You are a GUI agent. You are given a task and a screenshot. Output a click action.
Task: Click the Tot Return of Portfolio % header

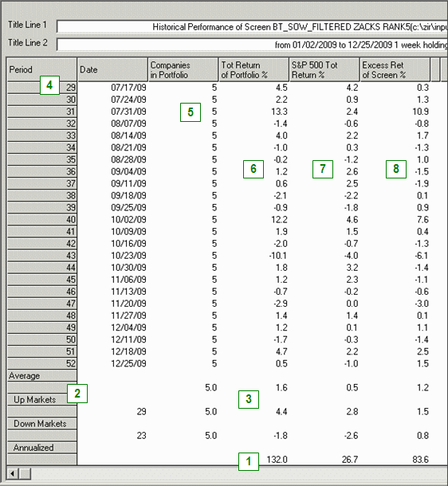(254, 69)
